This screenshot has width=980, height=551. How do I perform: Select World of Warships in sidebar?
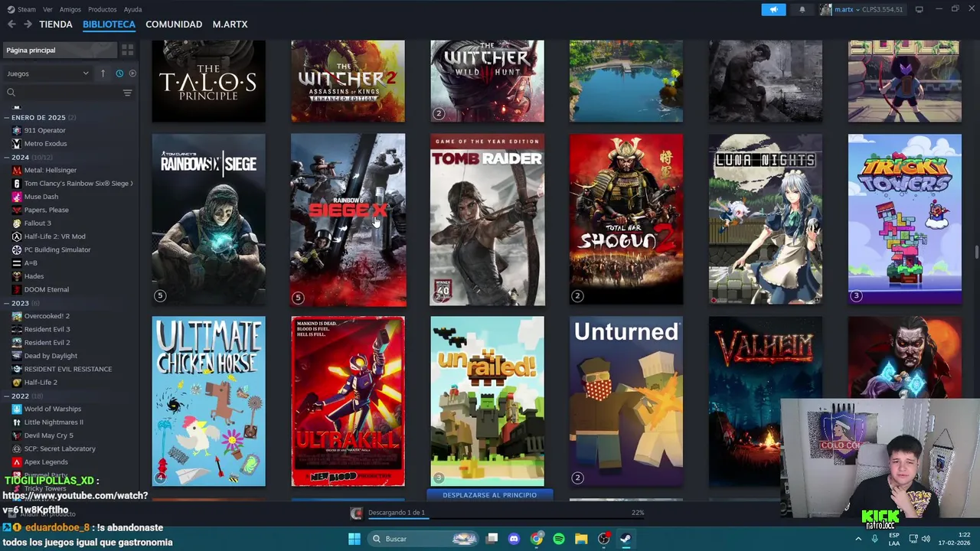[x=52, y=409]
